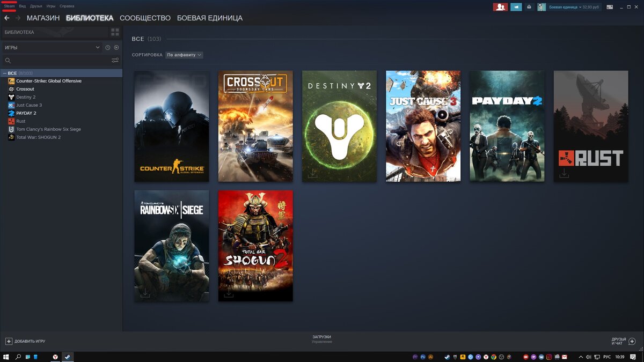Click ДОБАВИТЬ ИГРУ button
Viewport: 644px width, 362px height.
(x=25, y=341)
